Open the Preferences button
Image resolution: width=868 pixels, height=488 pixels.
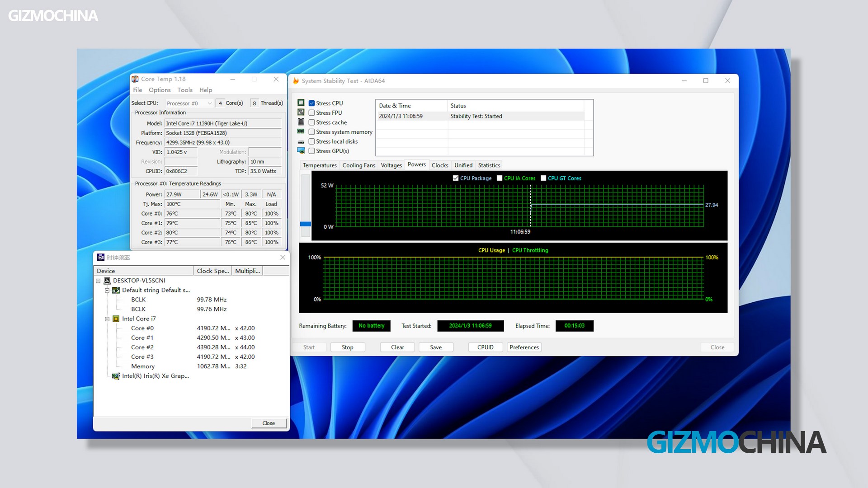click(524, 347)
